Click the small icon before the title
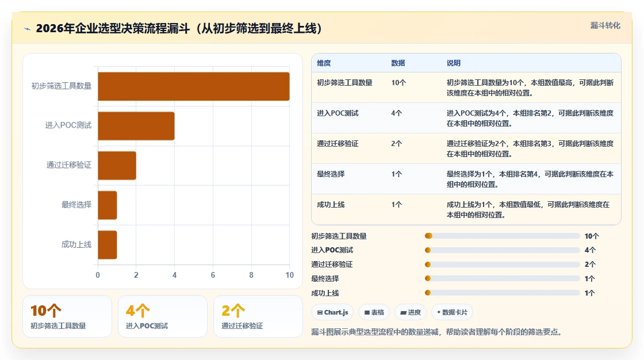 click(28, 29)
